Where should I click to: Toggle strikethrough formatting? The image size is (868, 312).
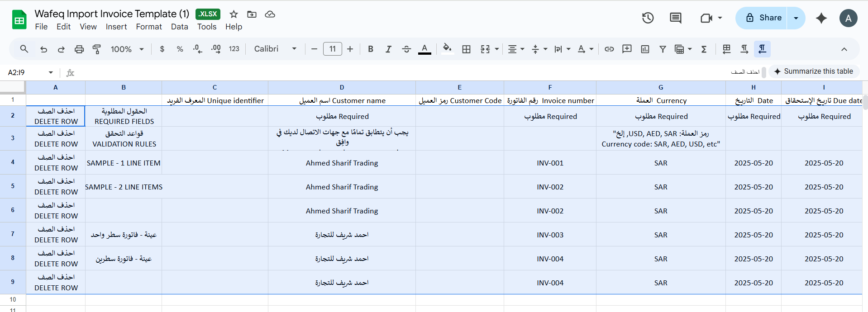tap(406, 49)
